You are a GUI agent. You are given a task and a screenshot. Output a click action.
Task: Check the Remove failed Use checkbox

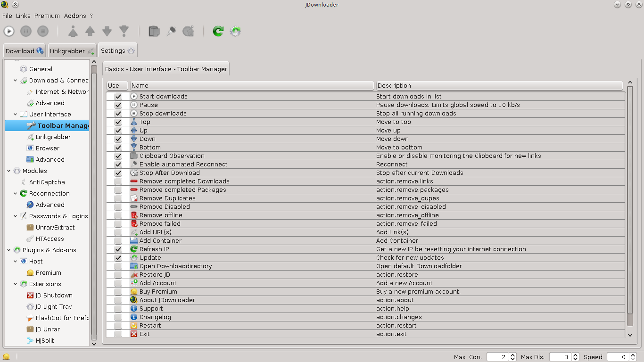point(118,224)
